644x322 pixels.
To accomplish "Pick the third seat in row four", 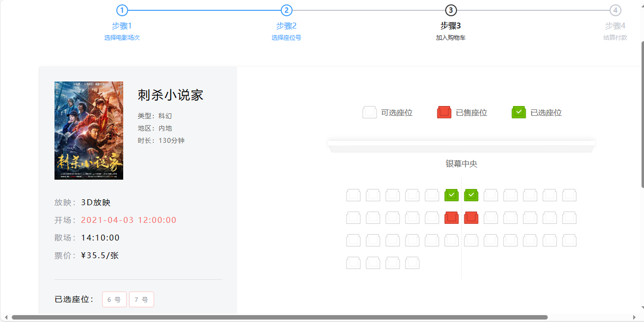I will pos(393,263).
